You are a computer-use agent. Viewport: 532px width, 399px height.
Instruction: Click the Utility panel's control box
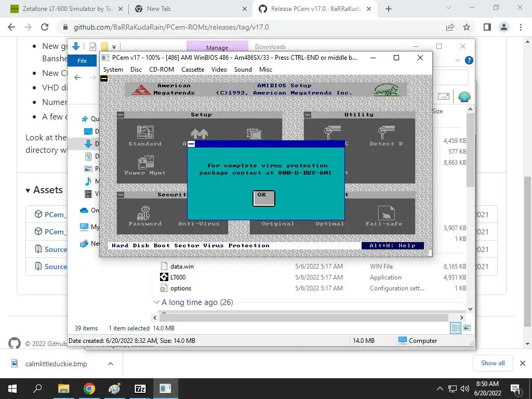(308, 115)
